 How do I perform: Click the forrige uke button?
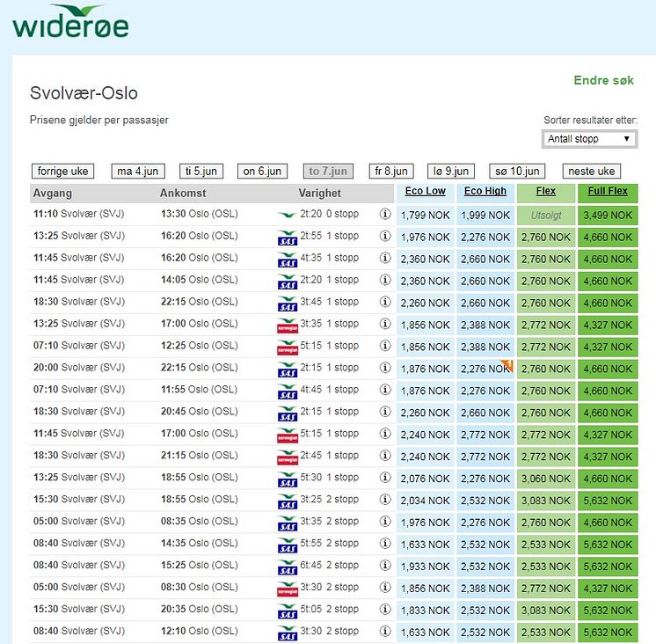click(62, 172)
